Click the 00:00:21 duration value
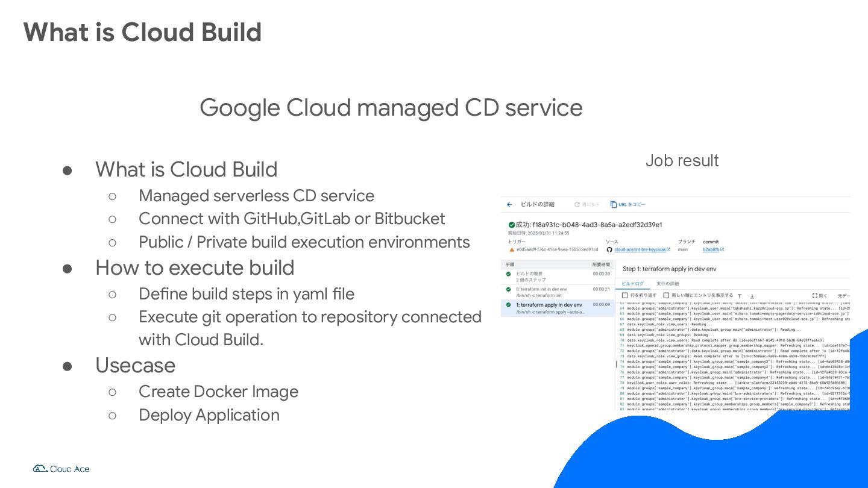 (602, 289)
